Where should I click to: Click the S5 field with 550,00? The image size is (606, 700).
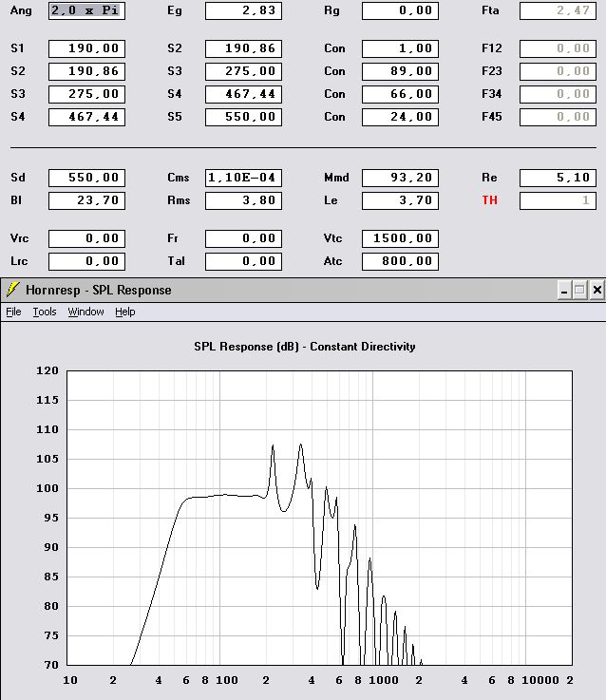point(243,117)
